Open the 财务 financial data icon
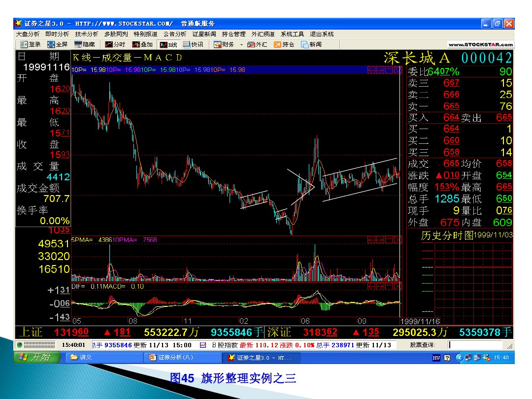 click(224, 44)
